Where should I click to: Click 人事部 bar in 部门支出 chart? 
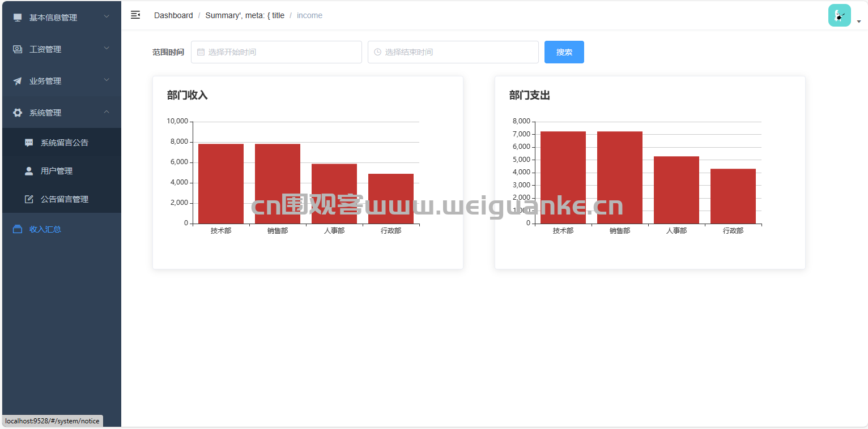(x=676, y=190)
